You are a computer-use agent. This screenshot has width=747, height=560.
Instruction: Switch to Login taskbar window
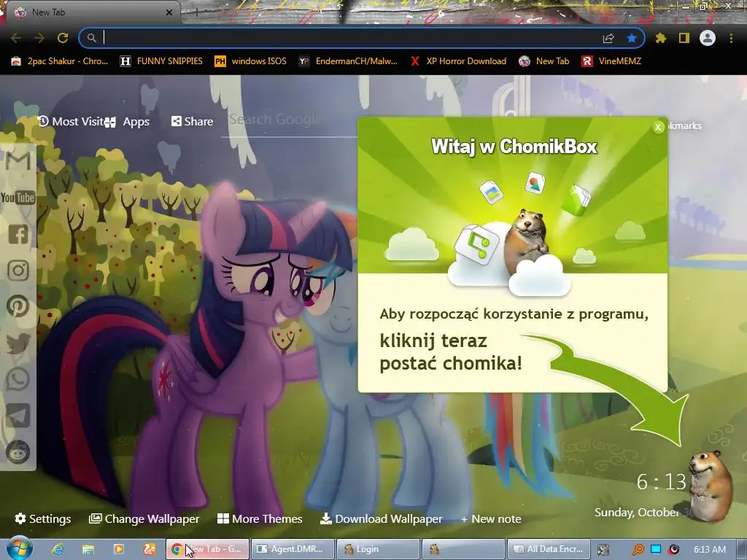tap(378, 549)
